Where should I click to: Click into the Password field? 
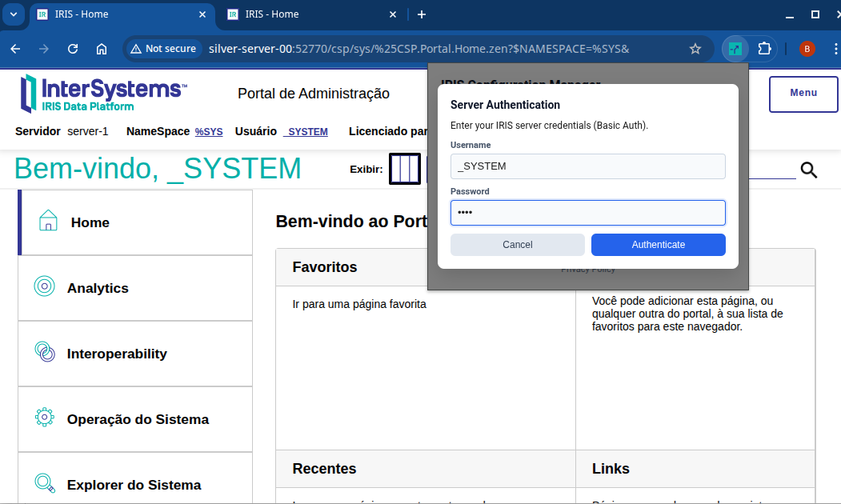587,213
